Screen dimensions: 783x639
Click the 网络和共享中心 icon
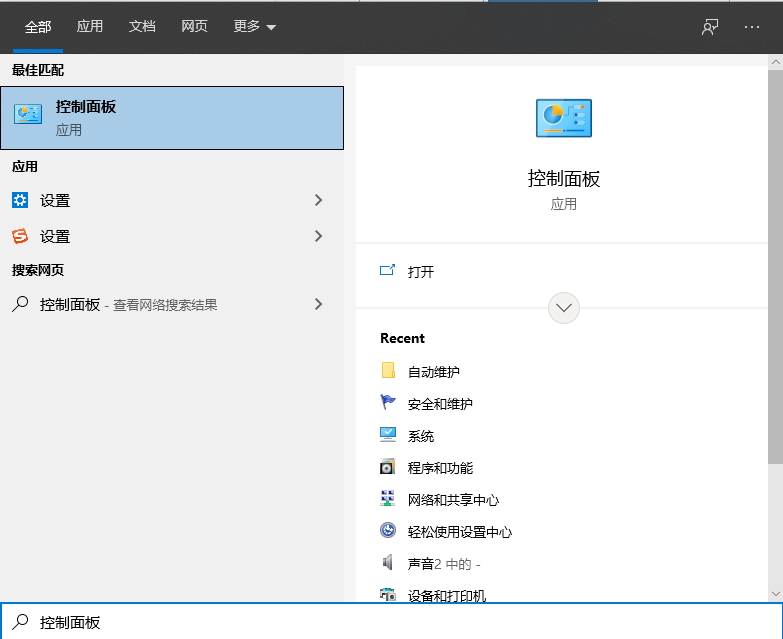pyautogui.click(x=388, y=499)
